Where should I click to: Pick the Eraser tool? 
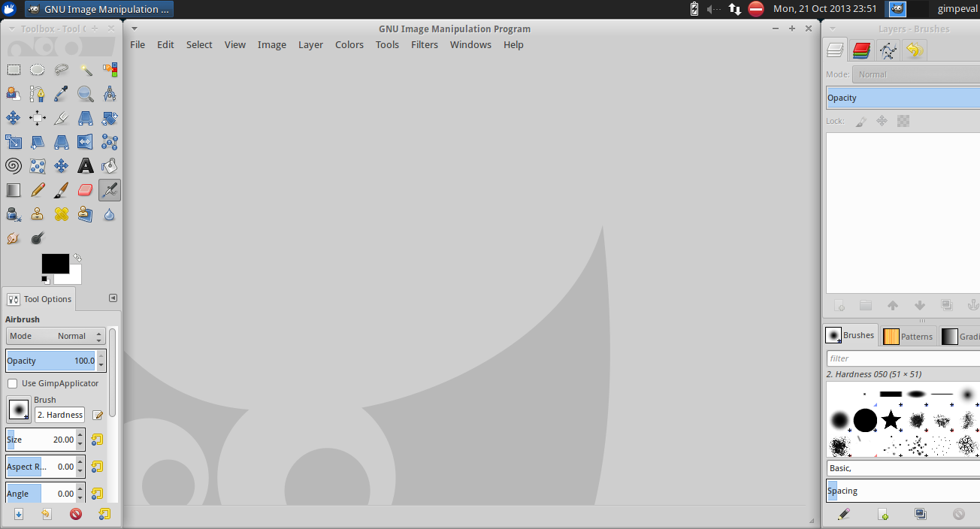click(x=86, y=190)
